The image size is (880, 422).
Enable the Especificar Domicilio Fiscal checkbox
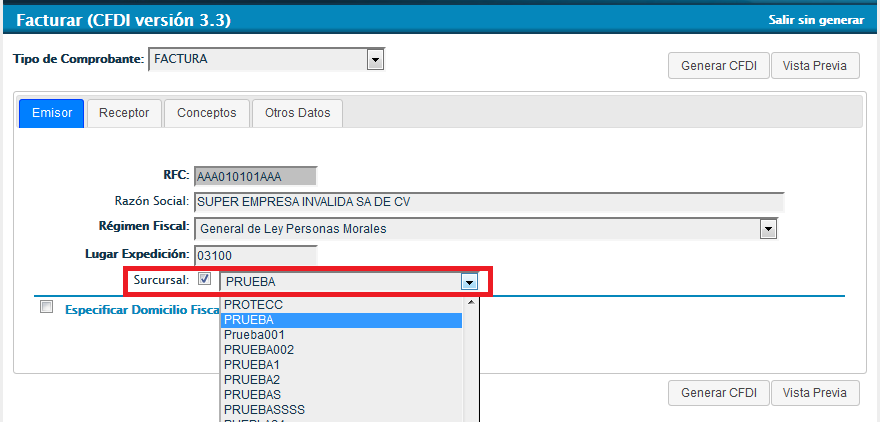point(46,308)
